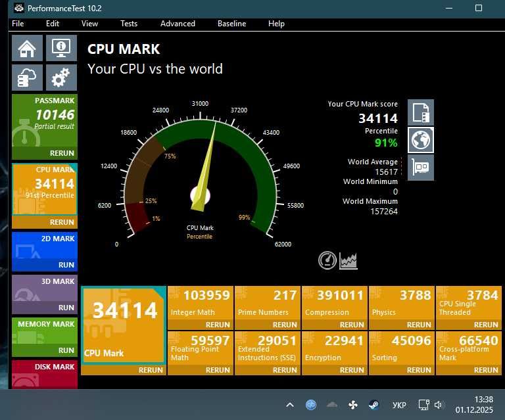The image size is (505, 420).
Task: Open the Help menu
Action: (x=276, y=24)
